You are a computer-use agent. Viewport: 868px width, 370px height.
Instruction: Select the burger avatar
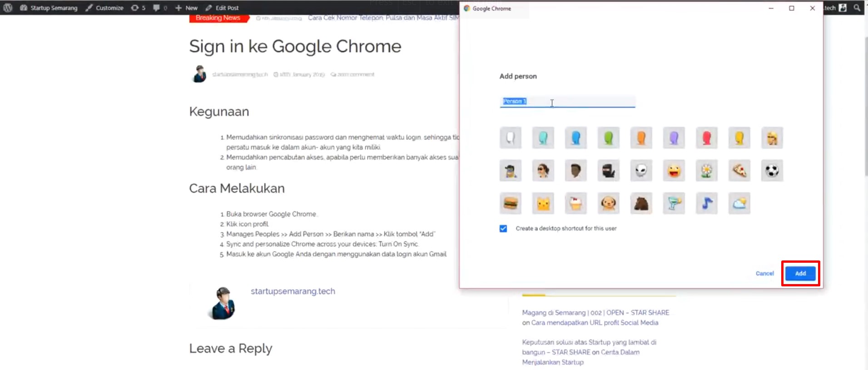pyautogui.click(x=511, y=203)
